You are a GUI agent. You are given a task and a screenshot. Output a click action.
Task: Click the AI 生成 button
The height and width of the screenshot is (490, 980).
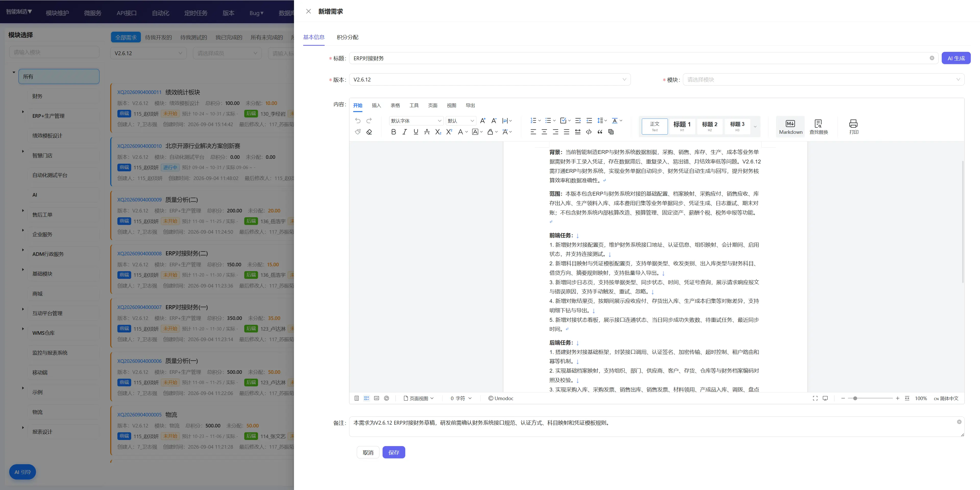click(956, 58)
